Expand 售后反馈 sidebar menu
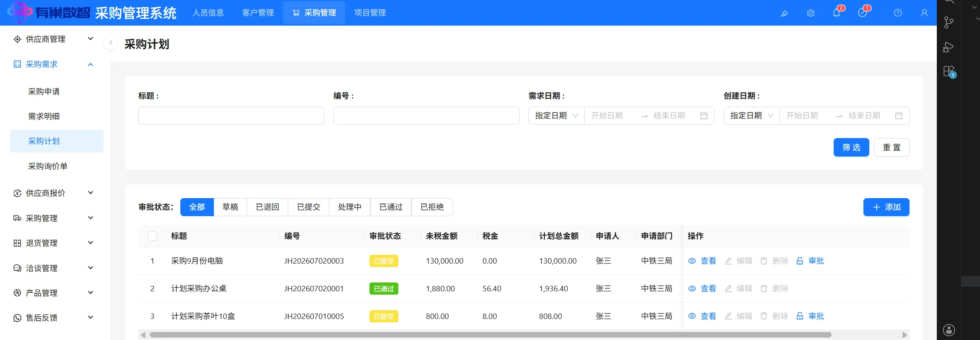 tap(57, 318)
